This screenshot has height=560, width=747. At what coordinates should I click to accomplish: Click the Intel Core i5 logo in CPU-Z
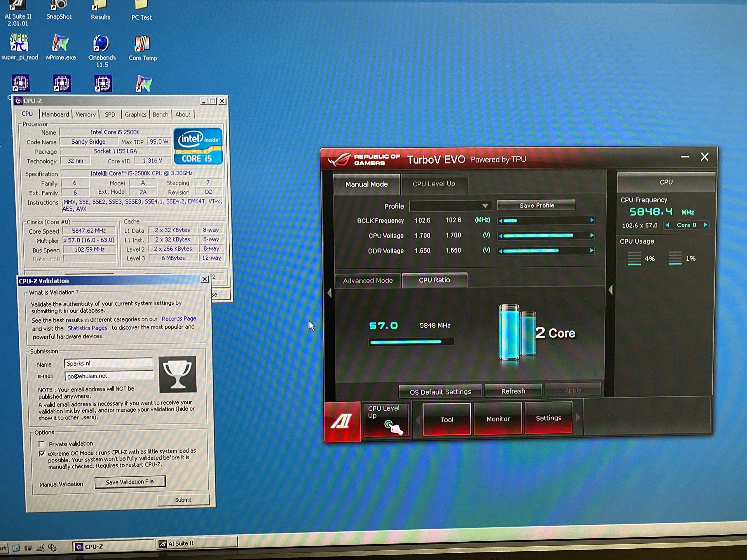tap(198, 146)
